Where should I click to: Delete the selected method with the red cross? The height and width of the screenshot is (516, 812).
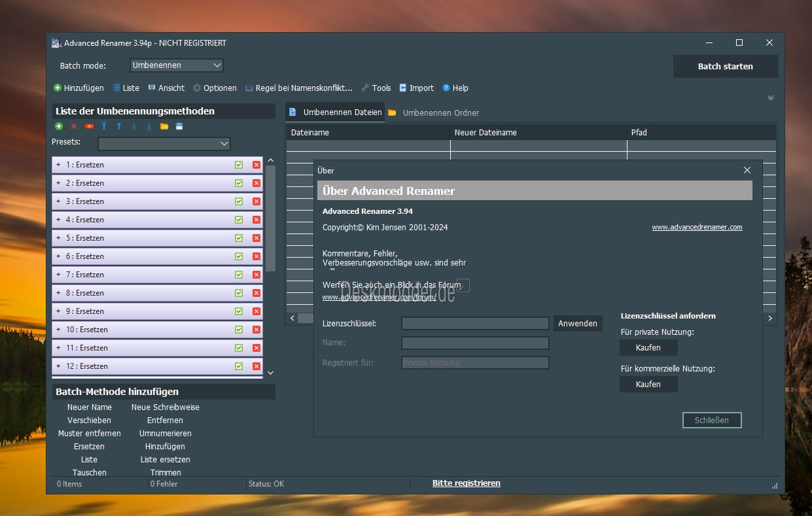pos(74,126)
